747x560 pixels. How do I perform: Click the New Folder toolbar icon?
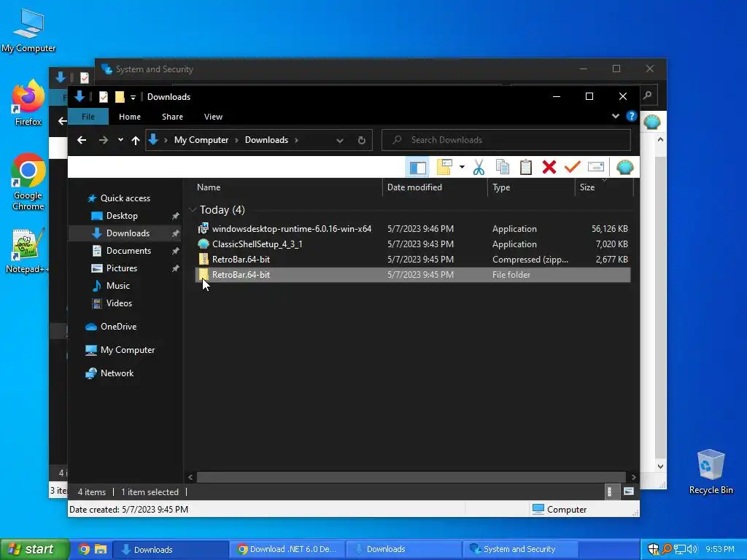click(x=444, y=167)
